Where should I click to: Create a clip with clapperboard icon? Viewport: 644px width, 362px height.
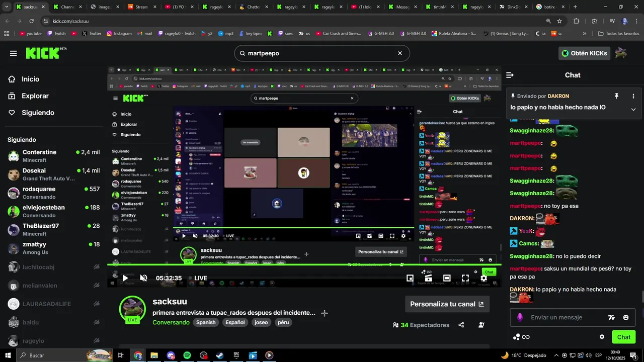pos(428,278)
